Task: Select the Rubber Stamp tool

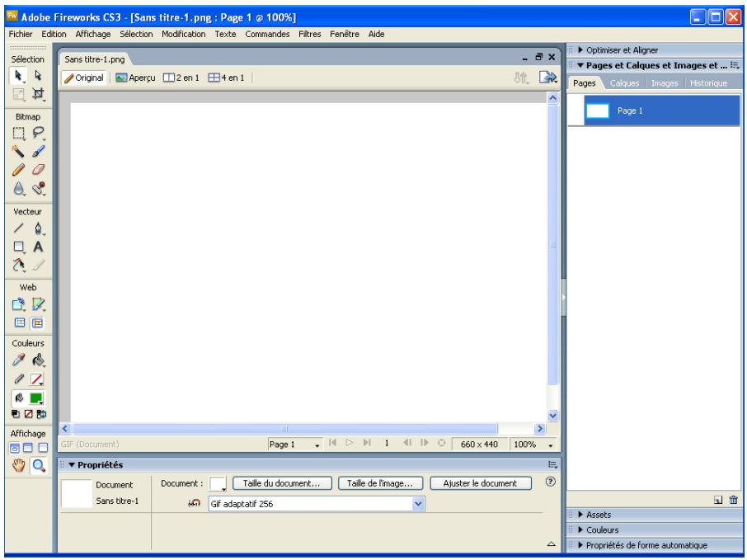Action: 38,188
